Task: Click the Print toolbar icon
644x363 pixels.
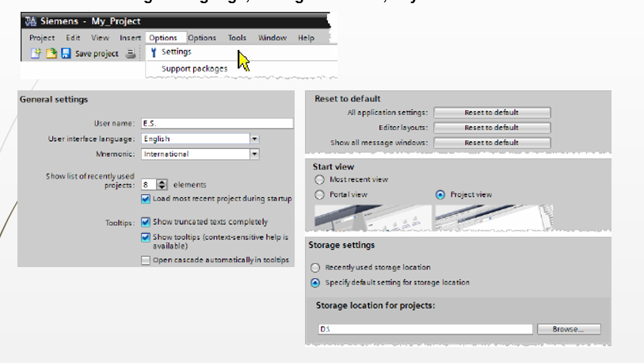Action: (131, 53)
